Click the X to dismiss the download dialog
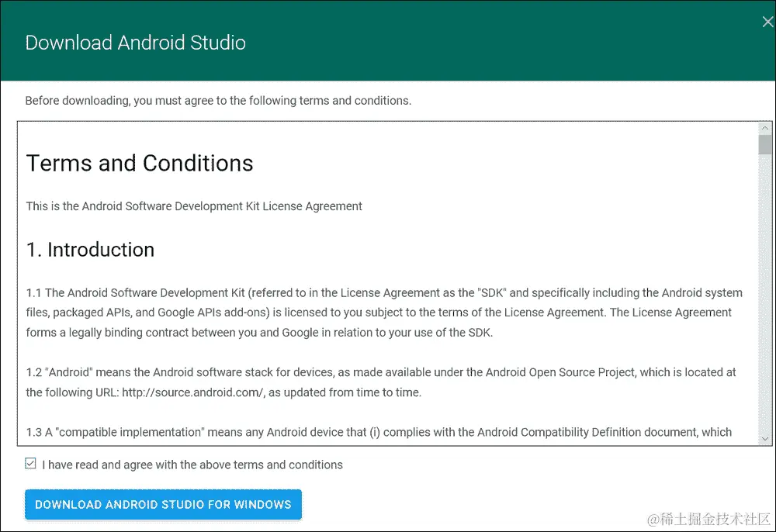Screen dimensions: 776x532 pos(767,22)
